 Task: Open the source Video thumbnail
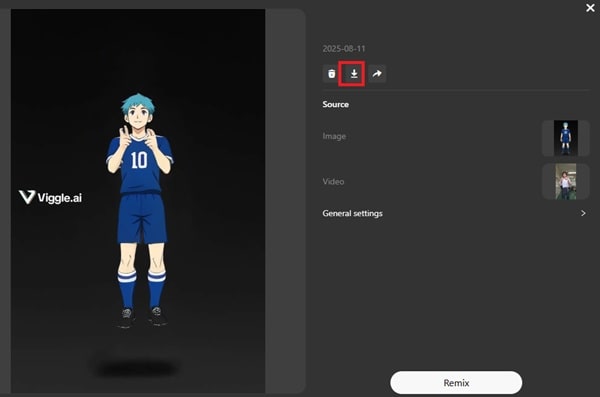pyautogui.click(x=566, y=181)
